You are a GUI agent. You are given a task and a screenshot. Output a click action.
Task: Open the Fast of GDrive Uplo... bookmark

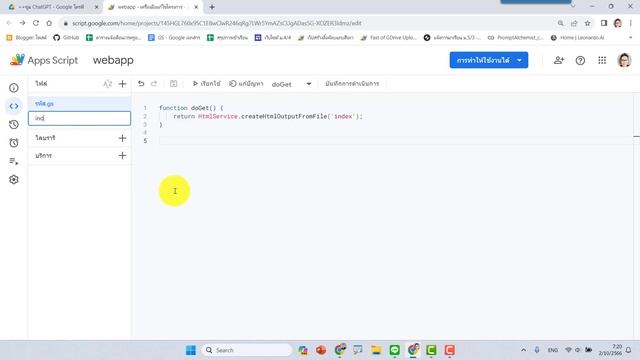click(x=389, y=38)
